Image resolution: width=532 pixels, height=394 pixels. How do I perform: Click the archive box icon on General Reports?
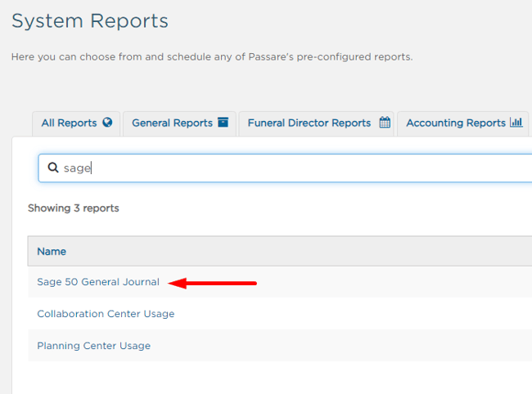pyautogui.click(x=223, y=122)
